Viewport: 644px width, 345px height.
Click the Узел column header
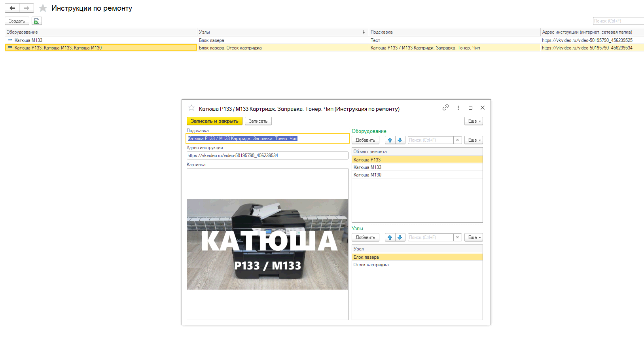[x=417, y=249]
